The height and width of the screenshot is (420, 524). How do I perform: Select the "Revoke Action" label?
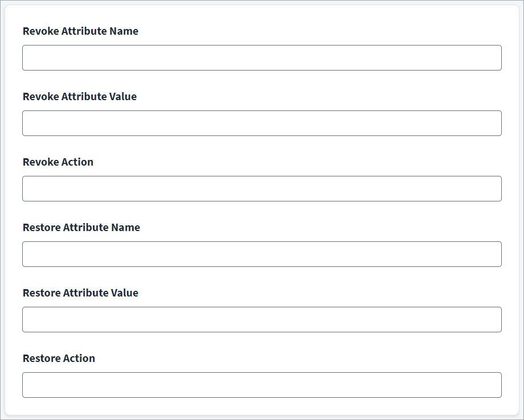pyautogui.click(x=58, y=162)
